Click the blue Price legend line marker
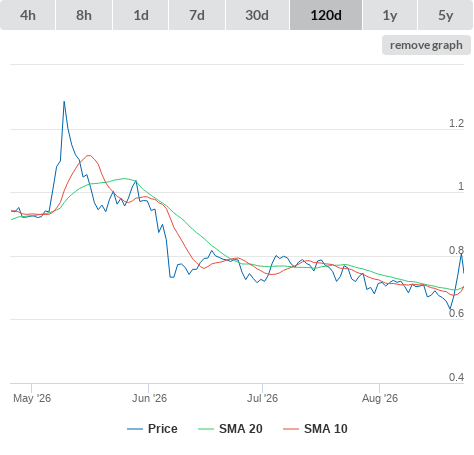Image resolution: width=474 pixels, height=455 pixels. pos(135,429)
